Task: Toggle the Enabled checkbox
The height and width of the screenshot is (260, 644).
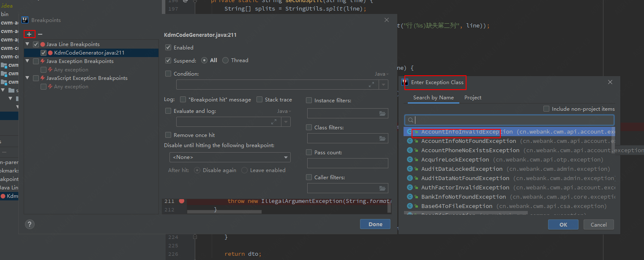Action: pos(168,47)
